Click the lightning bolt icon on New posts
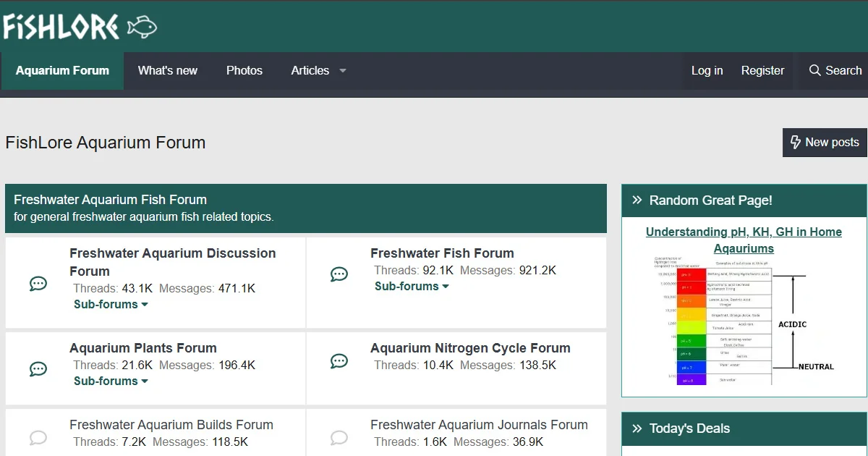Screen dimensions: 868x456 pos(796,142)
